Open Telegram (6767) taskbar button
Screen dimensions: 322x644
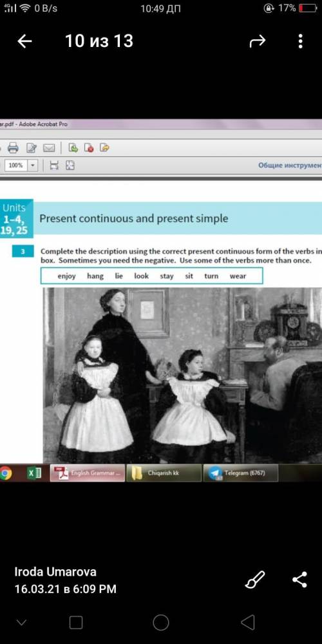pos(241,473)
